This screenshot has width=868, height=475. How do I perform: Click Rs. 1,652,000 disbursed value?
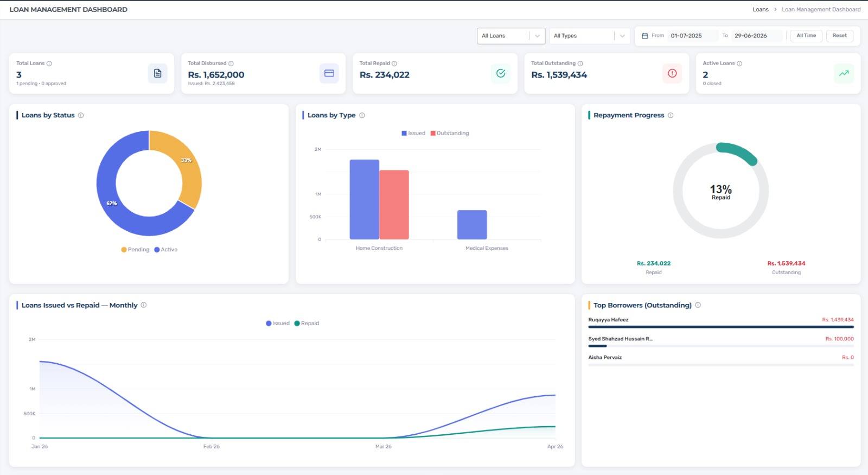(x=216, y=75)
